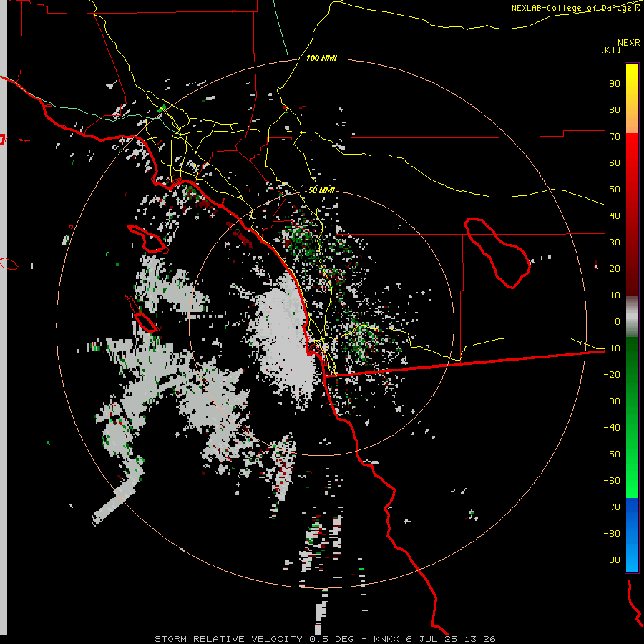
Task: Select the -80 value on velocity scale
Action: [612, 534]
